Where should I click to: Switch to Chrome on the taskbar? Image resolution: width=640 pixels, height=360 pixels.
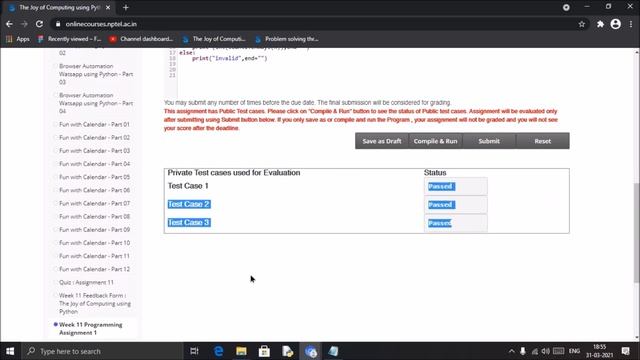tap(311, 351)
